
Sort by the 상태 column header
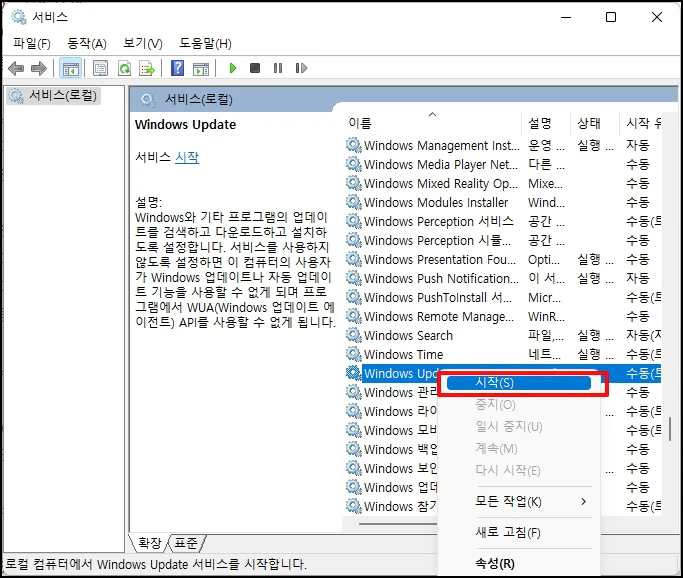(x=595, y=123)
